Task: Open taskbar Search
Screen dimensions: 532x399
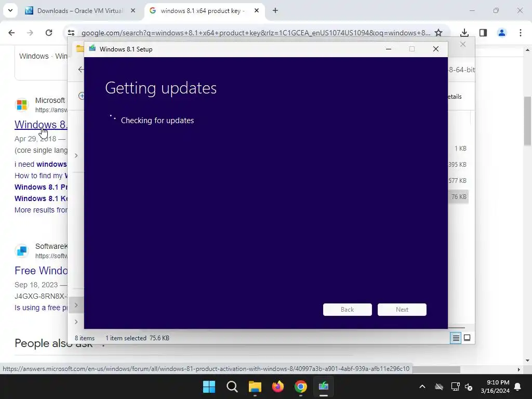Action: [232, 387]
